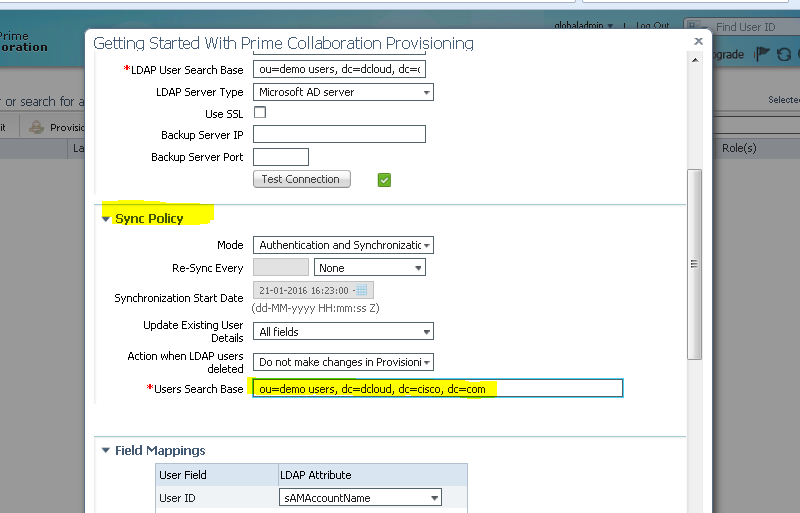Open the Action when LDAP users deleted dropdown

(343, 362)
